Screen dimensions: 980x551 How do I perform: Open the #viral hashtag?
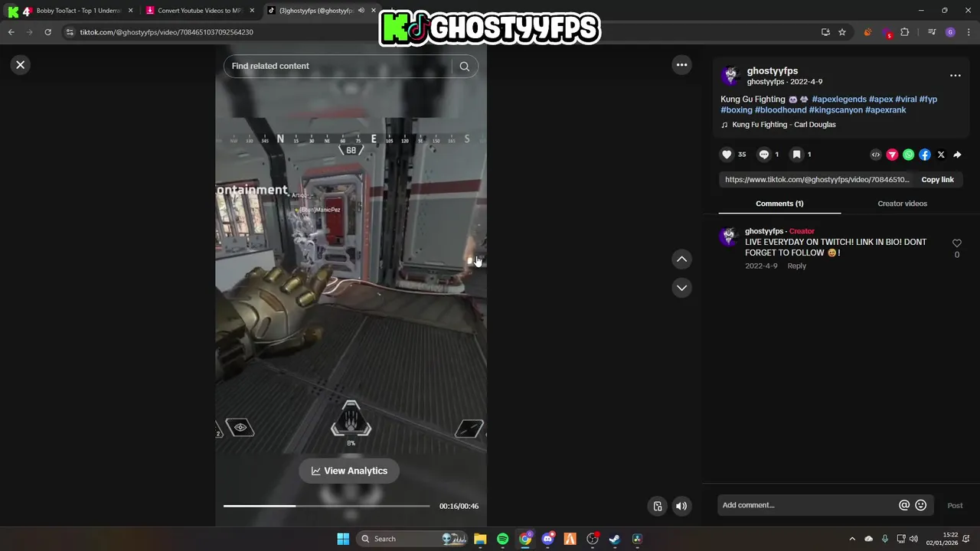(906, 99)
